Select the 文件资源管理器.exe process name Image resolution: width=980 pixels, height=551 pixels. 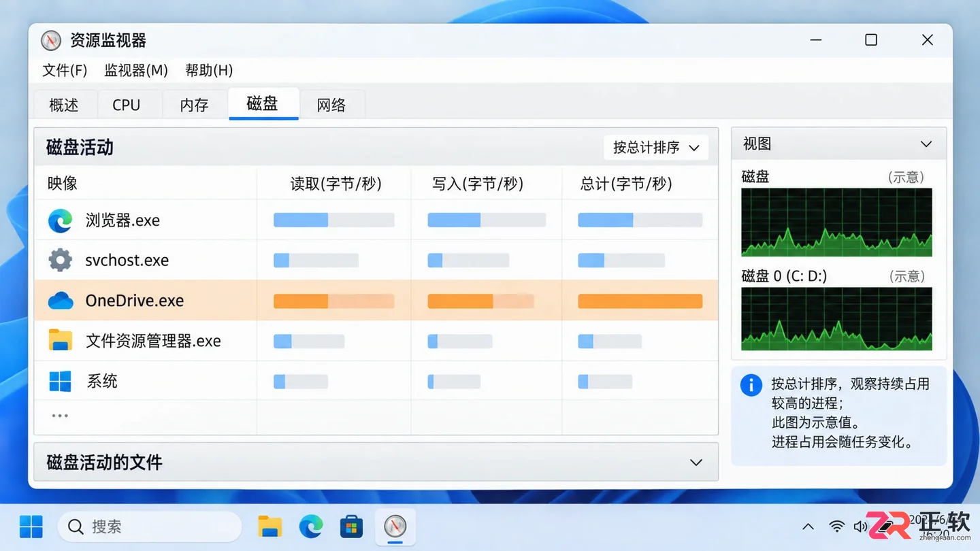coord(153,341)
